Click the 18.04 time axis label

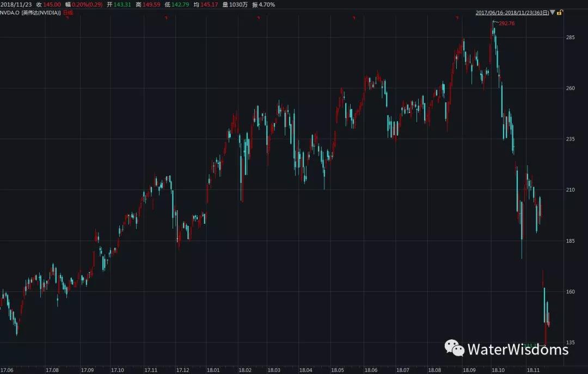pos(305,370)
